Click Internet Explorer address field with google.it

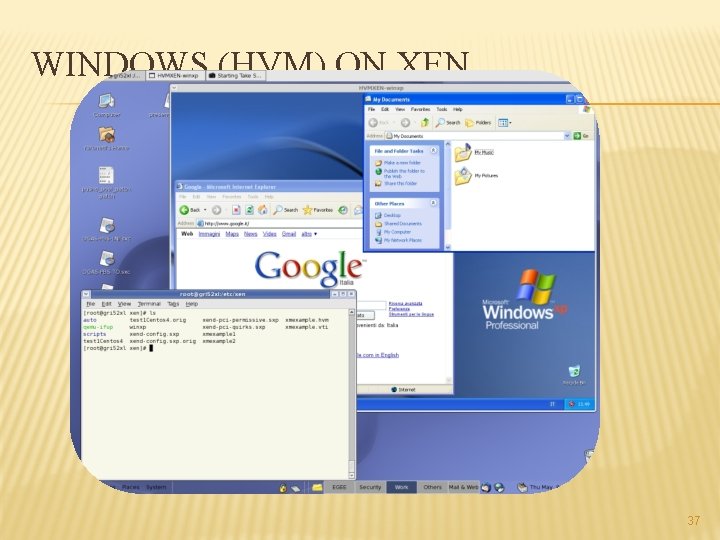[279, 224]
